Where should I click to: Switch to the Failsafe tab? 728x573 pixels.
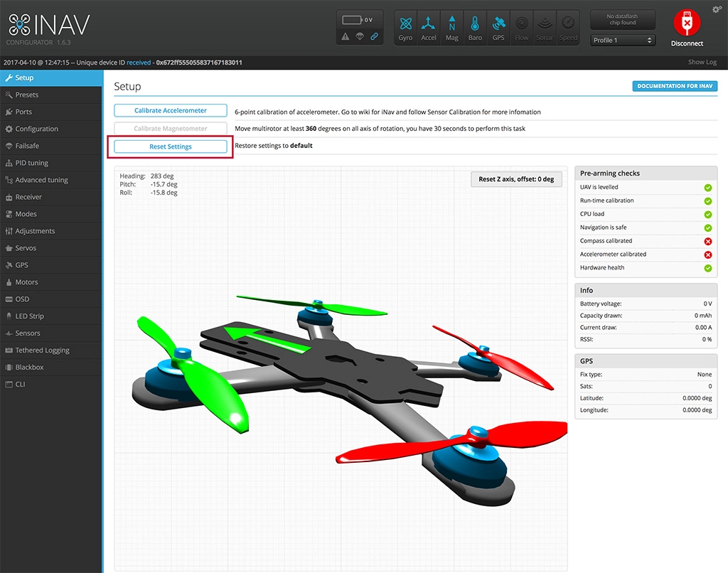tap(27, 146)
